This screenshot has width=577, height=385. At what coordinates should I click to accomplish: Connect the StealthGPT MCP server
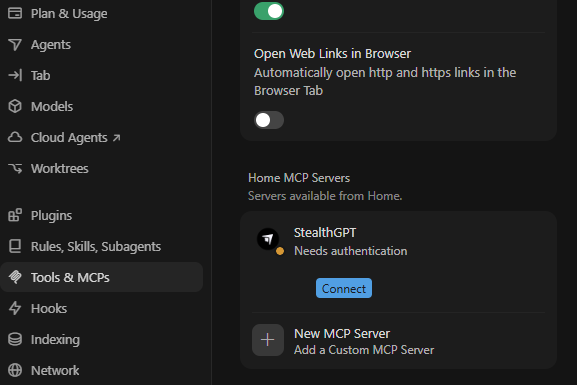[344, 288]
